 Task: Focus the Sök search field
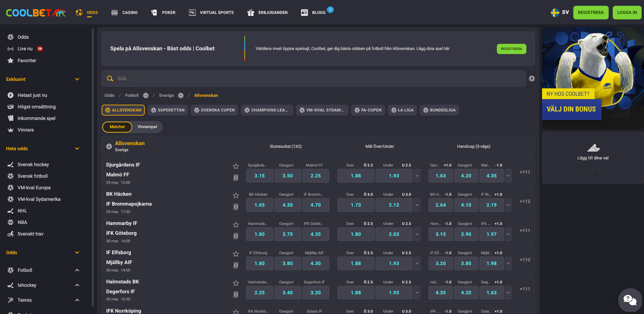(314, 78)
